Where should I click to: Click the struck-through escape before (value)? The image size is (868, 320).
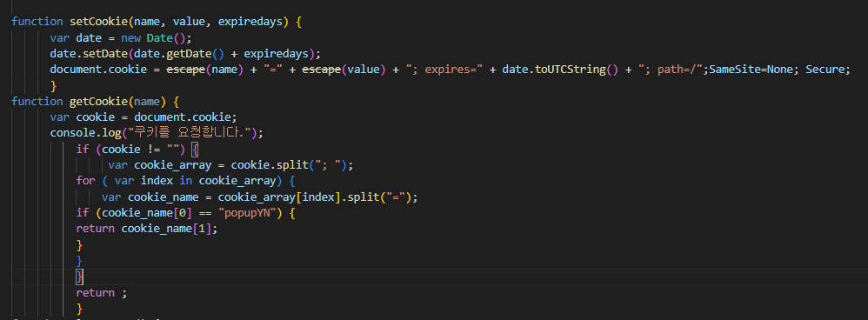coord(322,70)
